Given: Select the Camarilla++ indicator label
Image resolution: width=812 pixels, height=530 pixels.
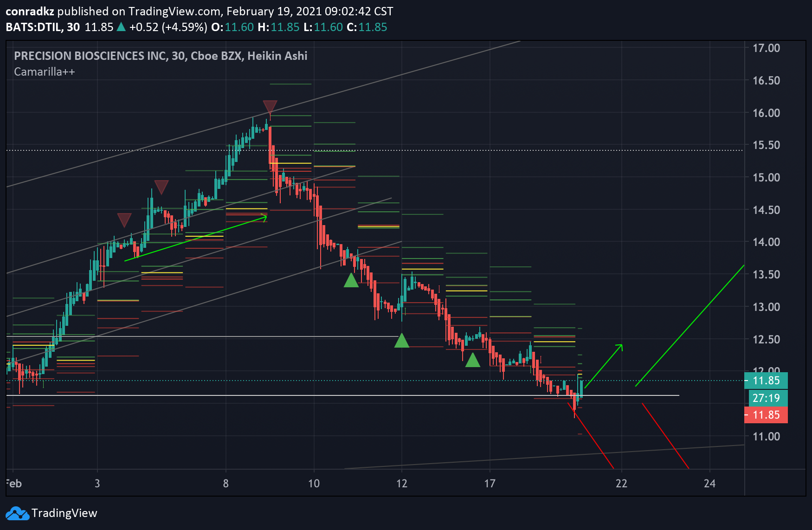Looking at the screenshot, I should (45, 72).
